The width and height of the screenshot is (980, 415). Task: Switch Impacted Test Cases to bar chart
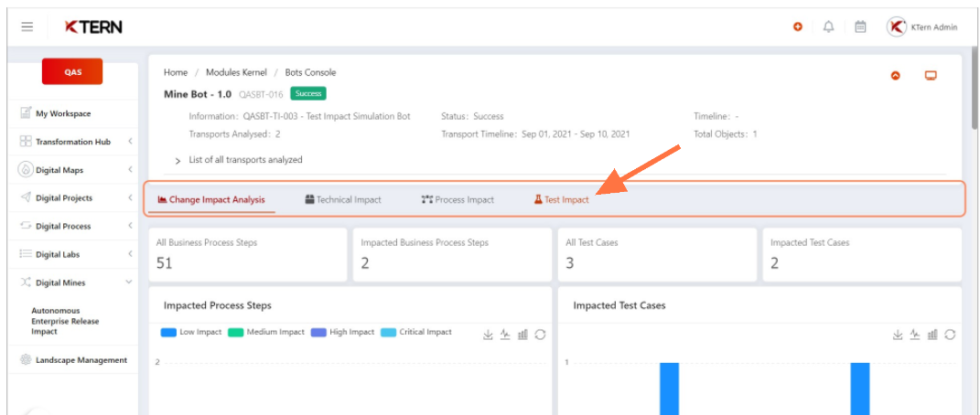click(x=932, y=335)
